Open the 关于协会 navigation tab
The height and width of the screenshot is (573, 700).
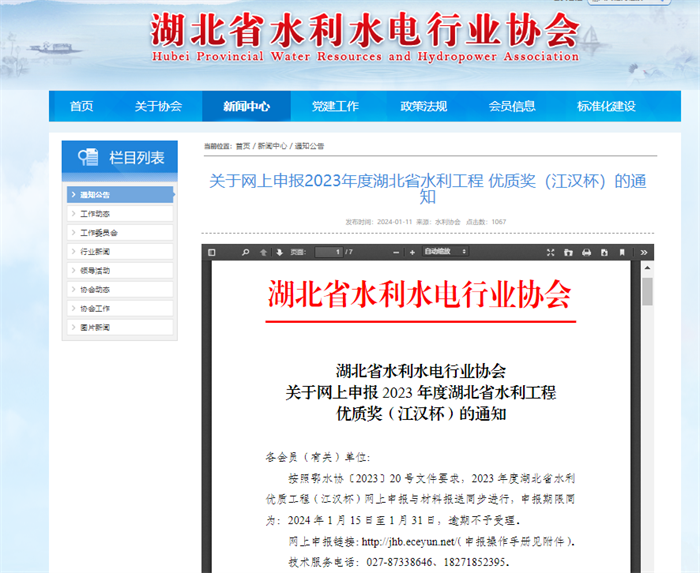pos(158,106)
